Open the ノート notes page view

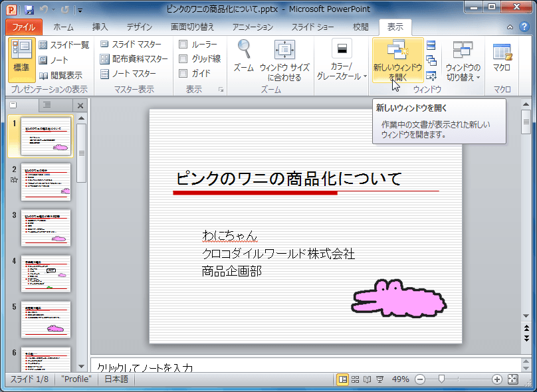pos(53,60)
